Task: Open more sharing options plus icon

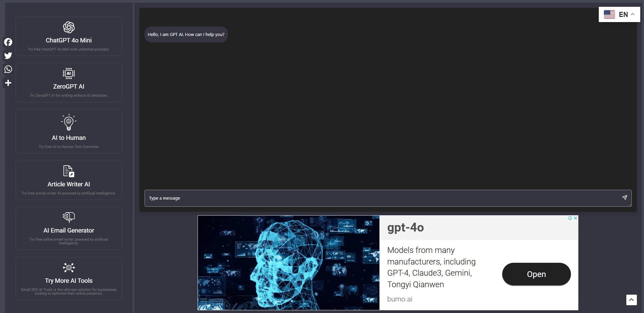Action: [8, 83]
